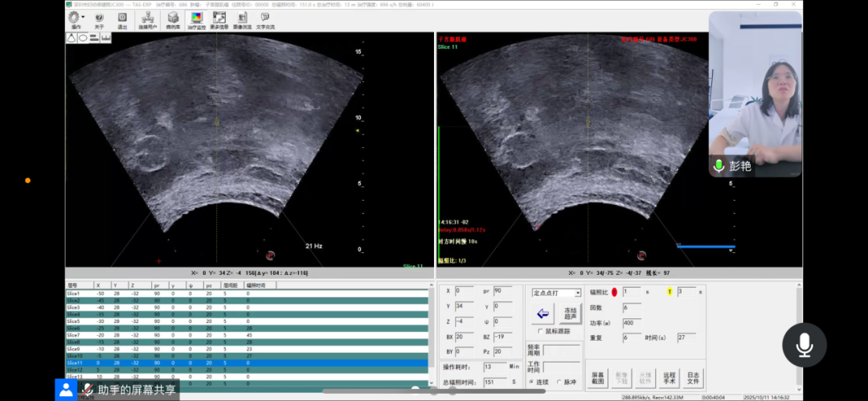Image resolution: width=868 pixels, height=401 pixels.
Task: Click the 屏幕截图 (Screenshot) button
Action: [597, 378]
